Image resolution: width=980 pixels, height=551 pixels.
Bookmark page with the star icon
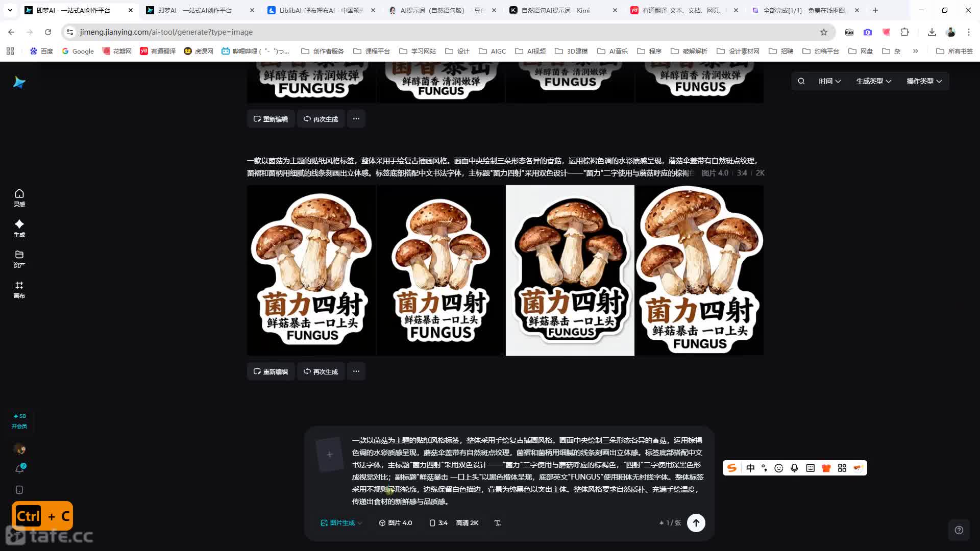coord(823,32)
